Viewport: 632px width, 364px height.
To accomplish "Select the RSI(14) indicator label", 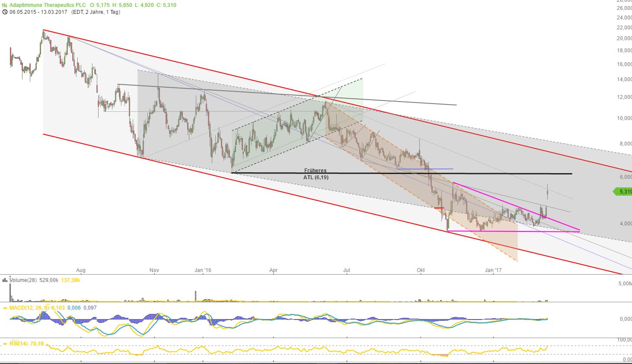I will coord(19,344).
